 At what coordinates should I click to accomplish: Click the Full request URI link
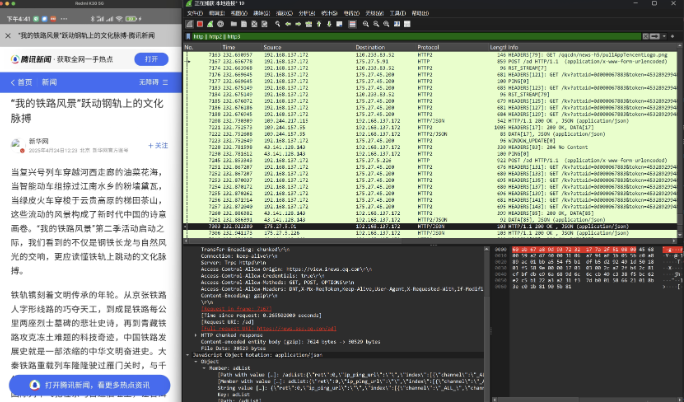click(x=268, y=328)
